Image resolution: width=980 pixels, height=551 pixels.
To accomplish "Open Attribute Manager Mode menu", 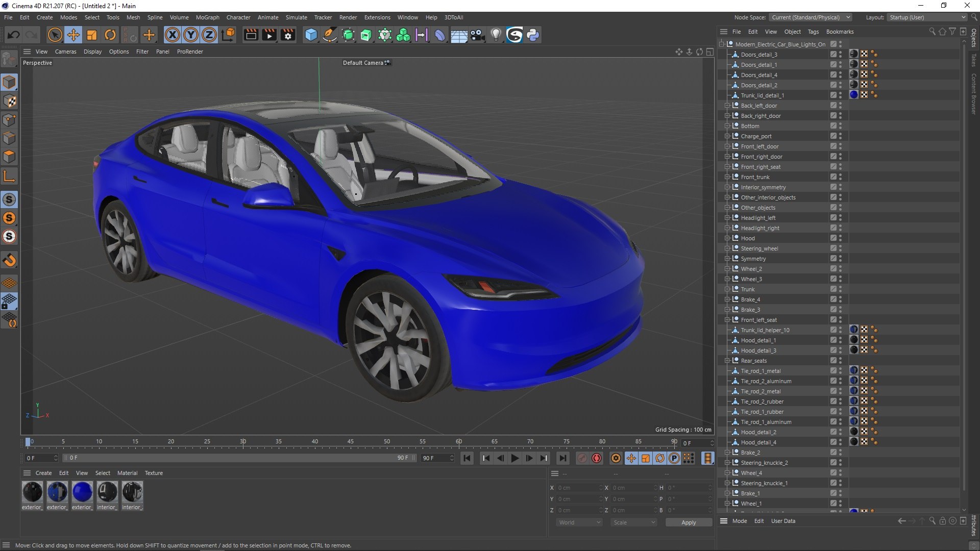I will click(739, 521).
